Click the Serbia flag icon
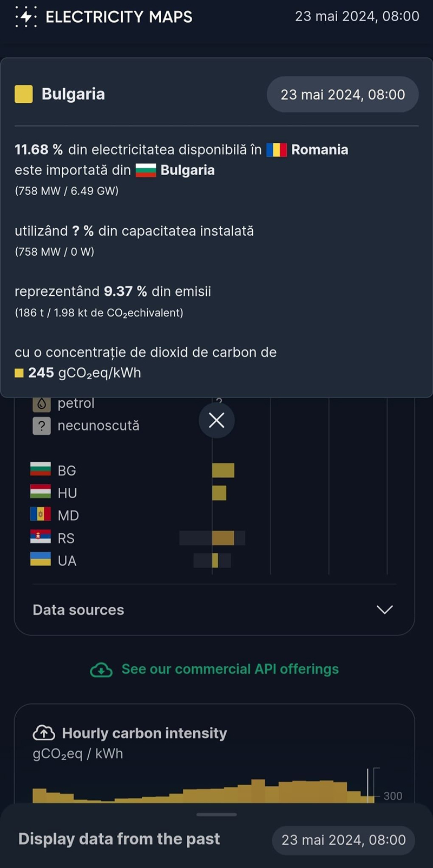The height and width of the screenshot is (868, 433). click(41, 537)
